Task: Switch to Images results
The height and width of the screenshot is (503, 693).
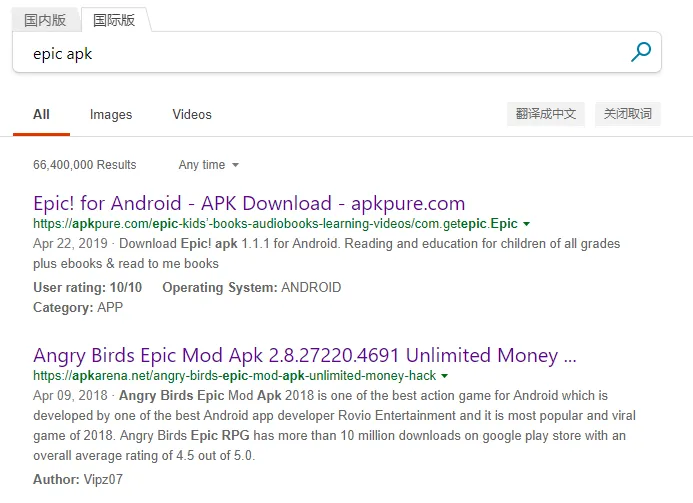Action: pyautogui.click(x=111, y=115)
